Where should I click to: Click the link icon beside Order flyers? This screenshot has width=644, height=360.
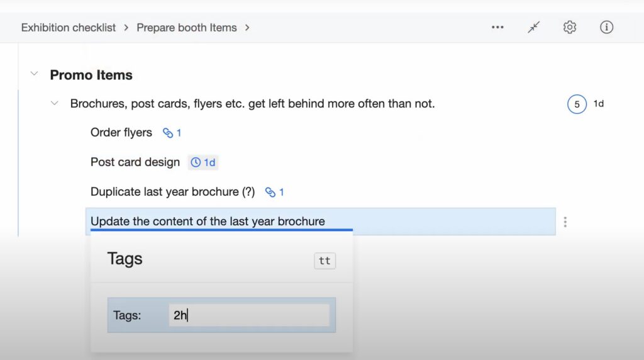[x=172, y=133]
